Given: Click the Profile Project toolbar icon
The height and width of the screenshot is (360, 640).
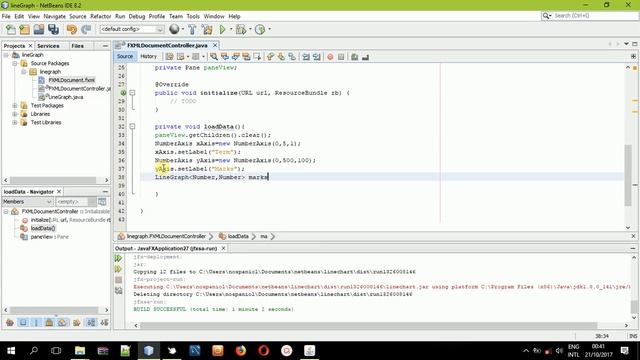Looking at the screenshot, I should pos(260,29).
